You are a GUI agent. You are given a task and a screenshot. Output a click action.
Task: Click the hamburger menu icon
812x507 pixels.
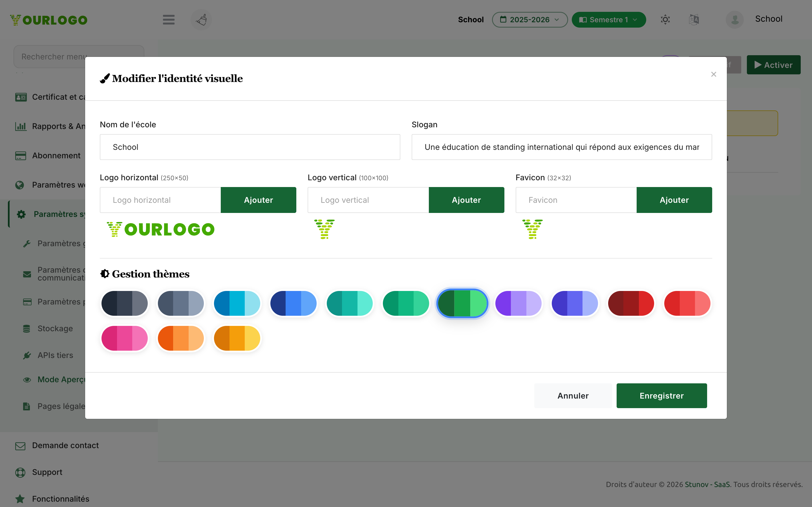(x=168, y=19)
